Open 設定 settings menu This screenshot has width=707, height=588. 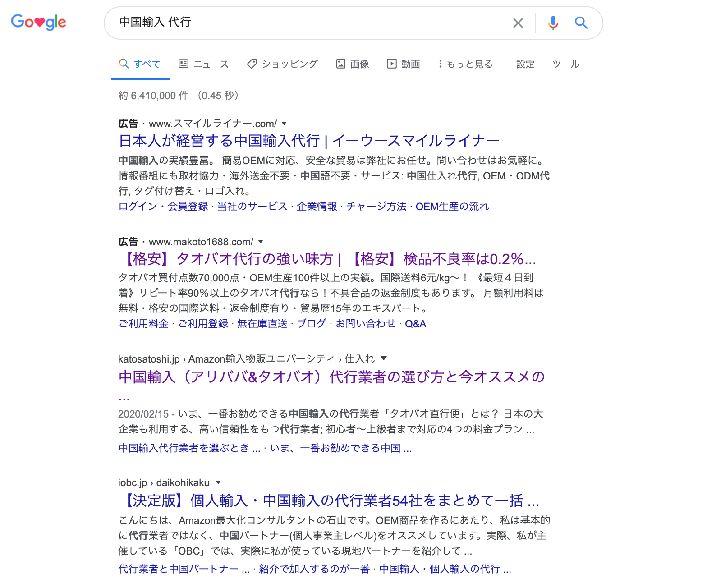point(525,64)
